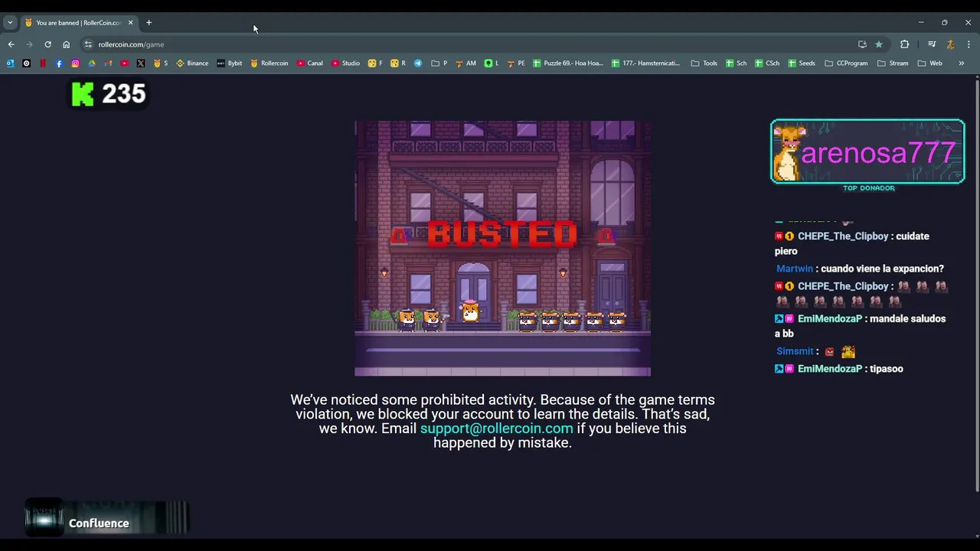
Task: Open media controls icon in toolbar
Action: pyautogui.click(x=932, y=44)
